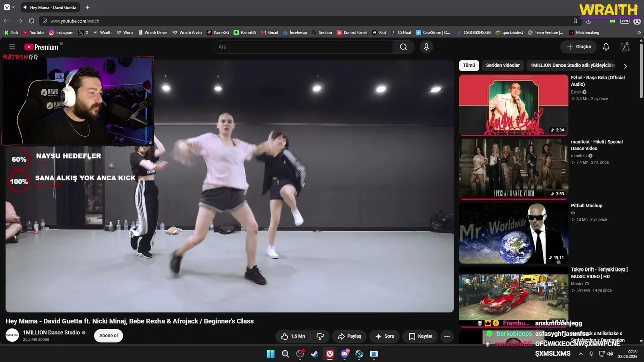Screen dimensions: 644x362
Task: Open the account avatar menu
Action: 625,47
